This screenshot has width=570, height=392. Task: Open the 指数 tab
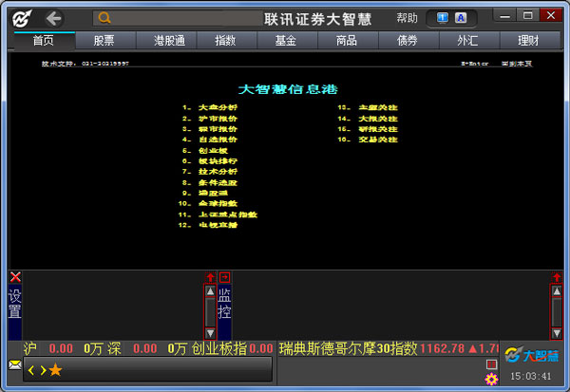225,40
